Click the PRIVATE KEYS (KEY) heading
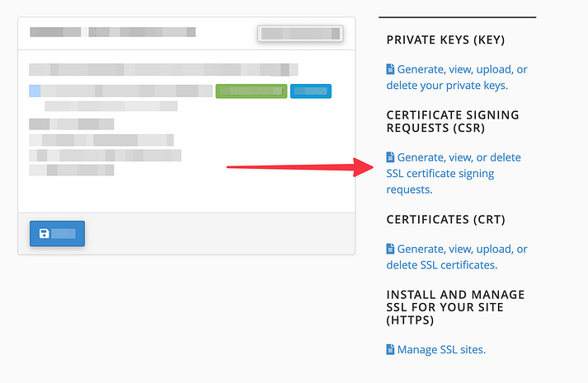Screen dimensions: 588x383 pyautogui.click(x=445, y=40)
